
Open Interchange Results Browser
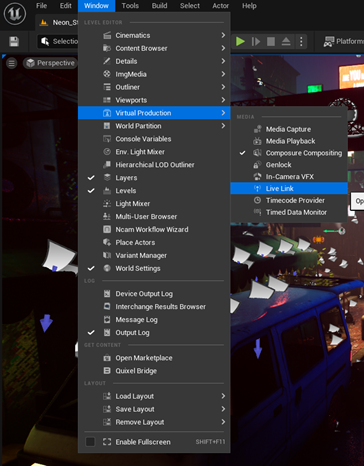tap(154, 307)
